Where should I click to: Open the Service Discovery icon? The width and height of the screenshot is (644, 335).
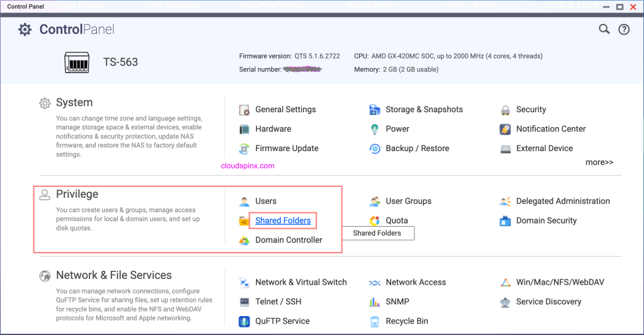[505, 302]
